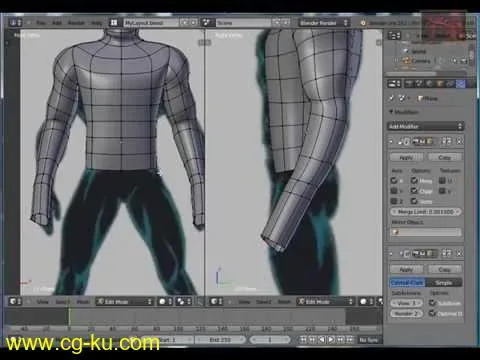480x360 pixels.
Task: Select the Modifiers properties tab
Action: (x=461, y=84)
